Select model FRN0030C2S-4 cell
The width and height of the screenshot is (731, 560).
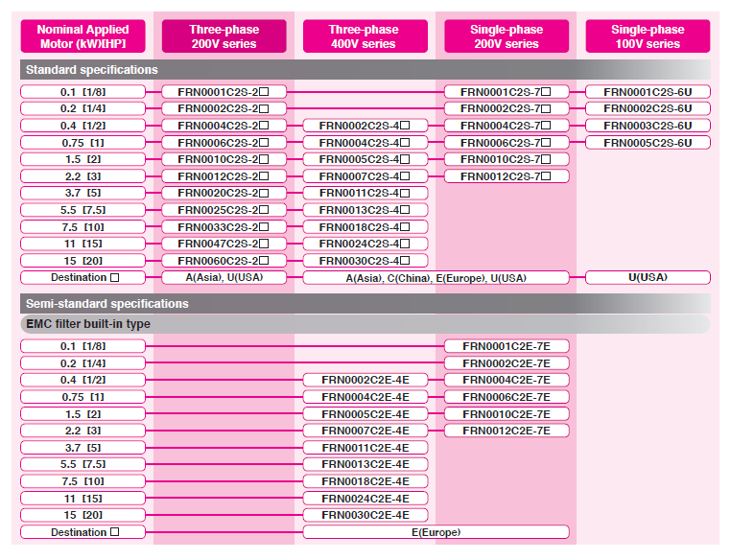pyautogui.click(x=365, y=261)
